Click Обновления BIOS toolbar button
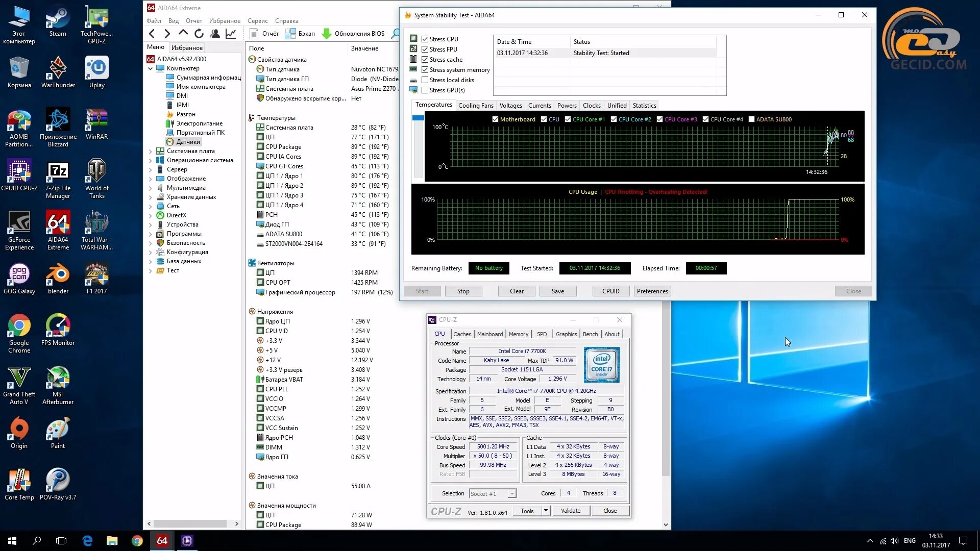 coord(353,34)
